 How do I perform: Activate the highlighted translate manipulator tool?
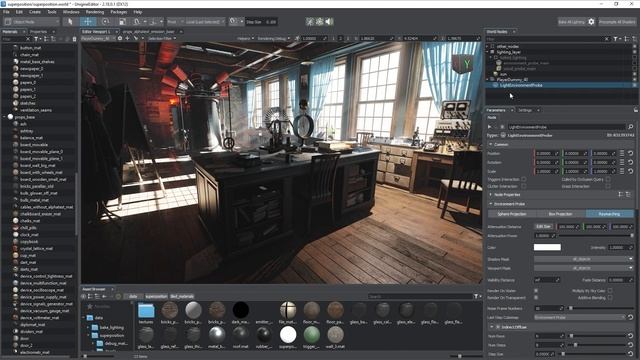pyautogui.click(x=88, y=22)
